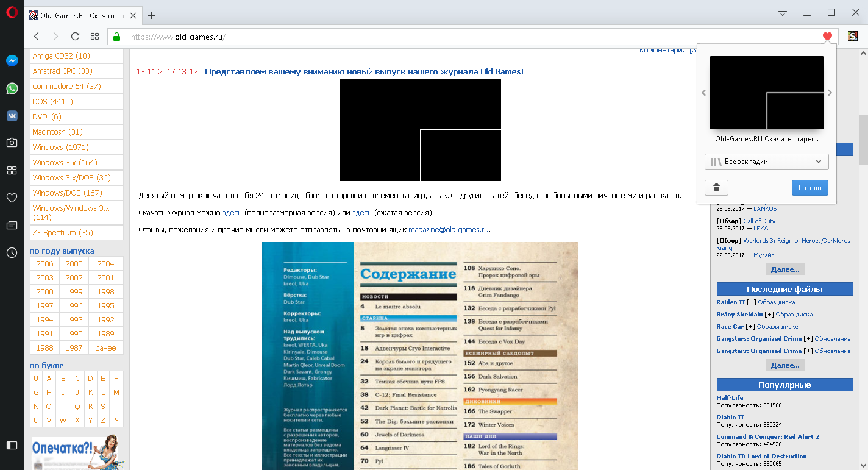Image resolution: width=868 pixels, height=470 pixels.
Task: Open the Race Car file entry
Action: pyautogui.click(x=730, y=327)
